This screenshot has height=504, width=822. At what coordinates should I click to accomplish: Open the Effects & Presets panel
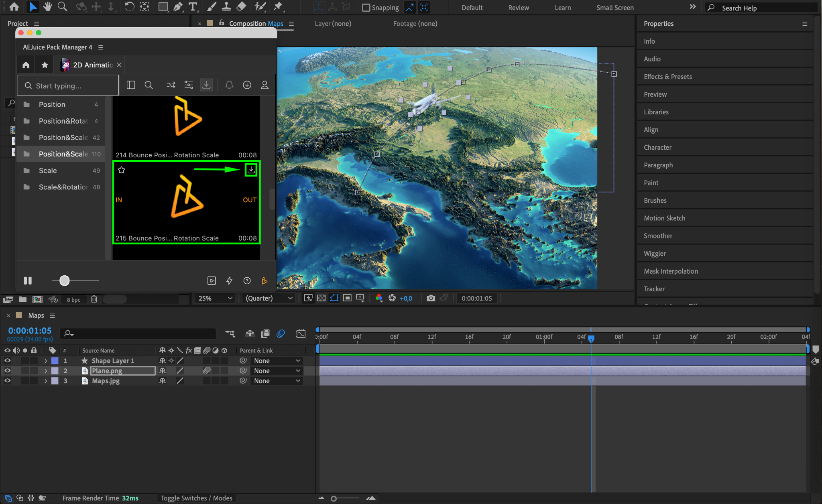(x=667, y=77)
